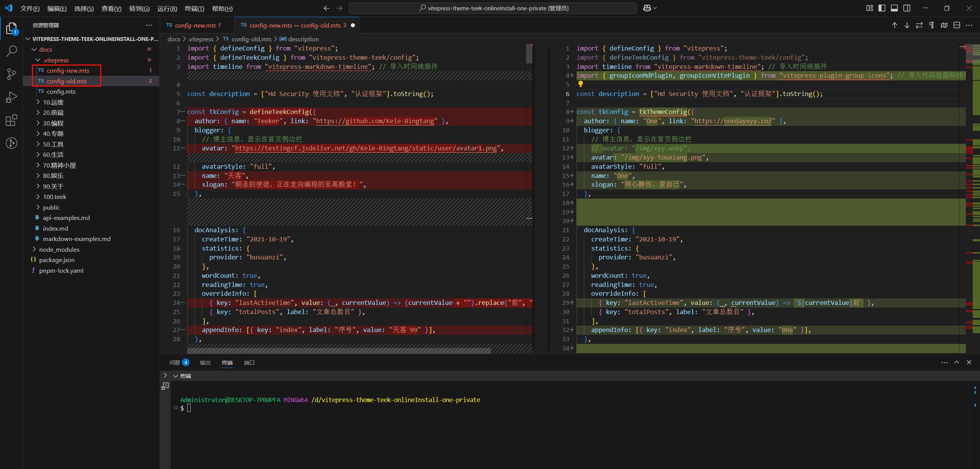Open the Explorer view in activity bar
This screenshot has width=980, height=469.
tap(11, 29)
